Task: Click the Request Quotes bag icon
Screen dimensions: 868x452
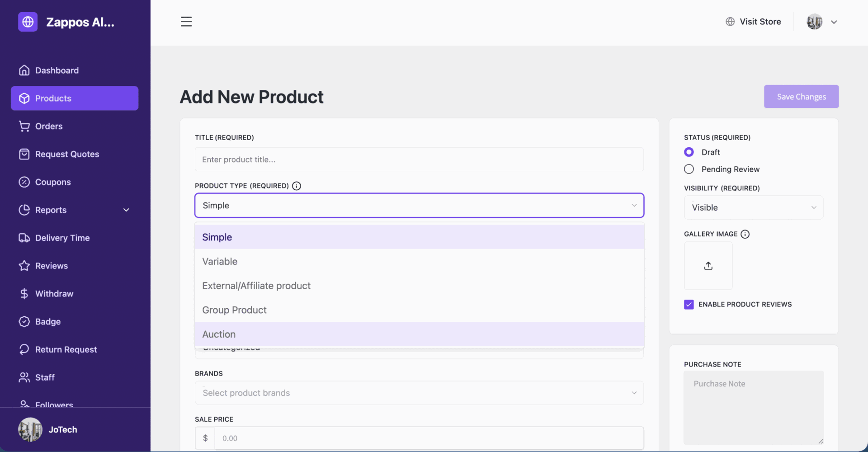Action: point(24,154)
